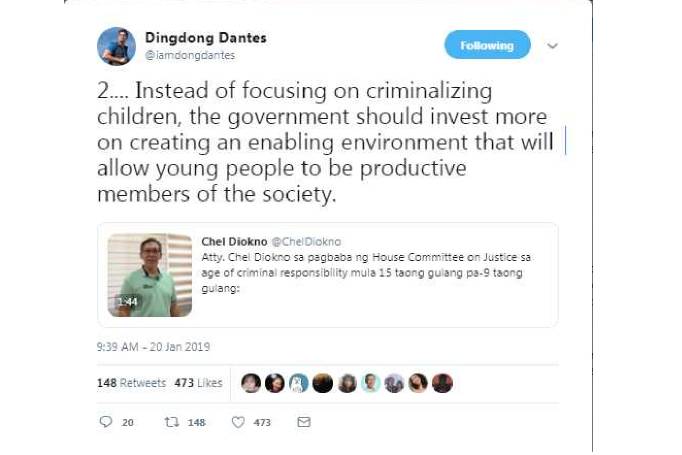The width and height of the screenshot is (682, 455).
Task: Open Chel Diokno quoted tweet name
Action: pos(234,241)
